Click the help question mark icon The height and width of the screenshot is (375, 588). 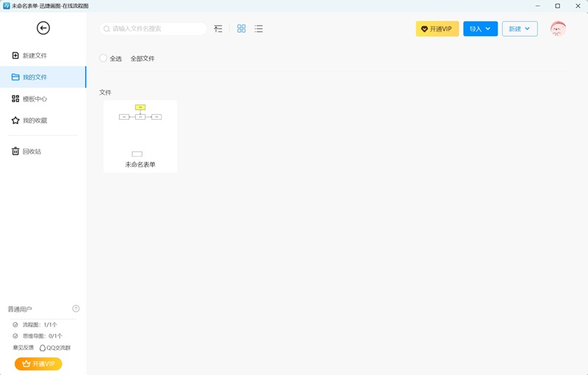[x=76, y=309]
